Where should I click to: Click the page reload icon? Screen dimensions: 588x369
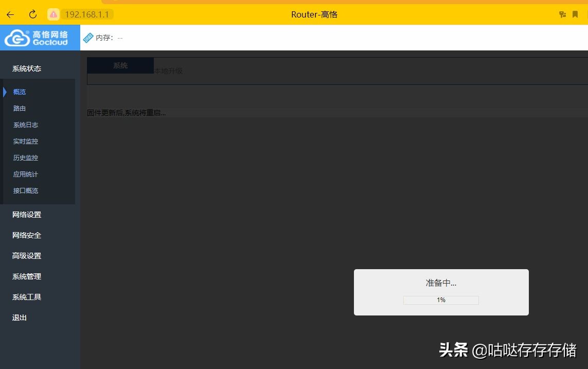coord(32,14)
